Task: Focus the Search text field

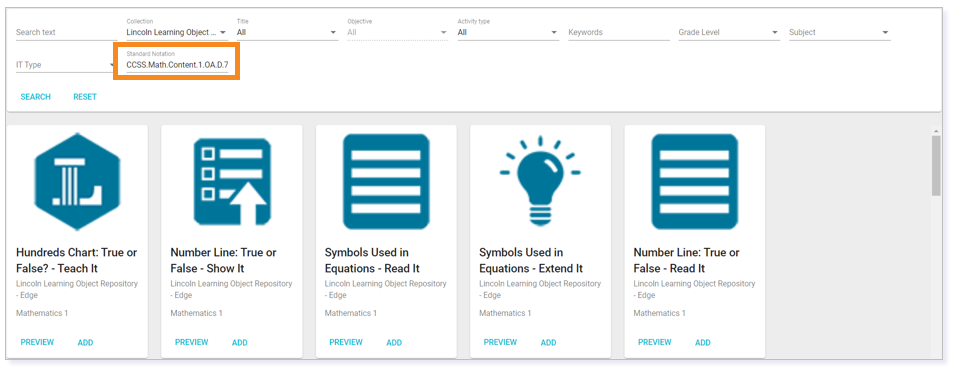Action: point(66,32)
